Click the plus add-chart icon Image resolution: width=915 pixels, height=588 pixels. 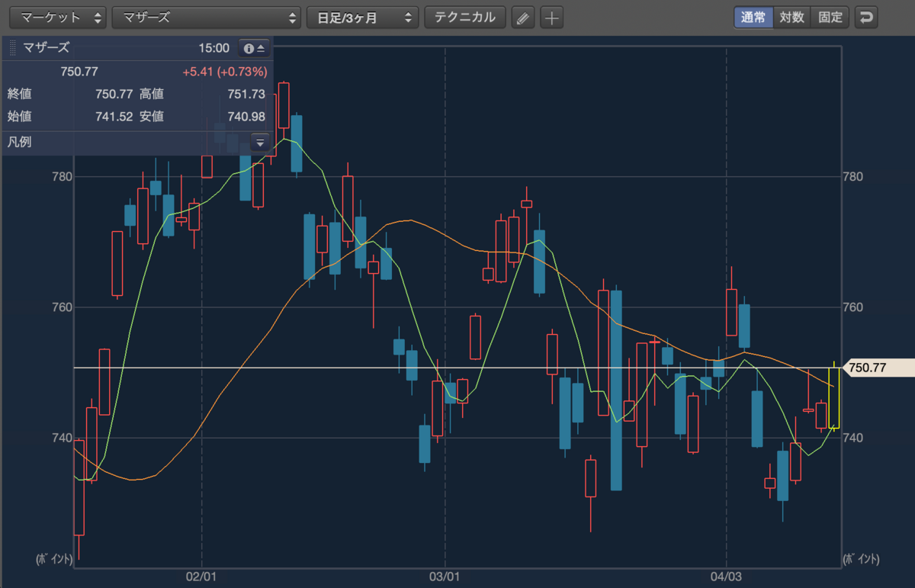point(552,18)
